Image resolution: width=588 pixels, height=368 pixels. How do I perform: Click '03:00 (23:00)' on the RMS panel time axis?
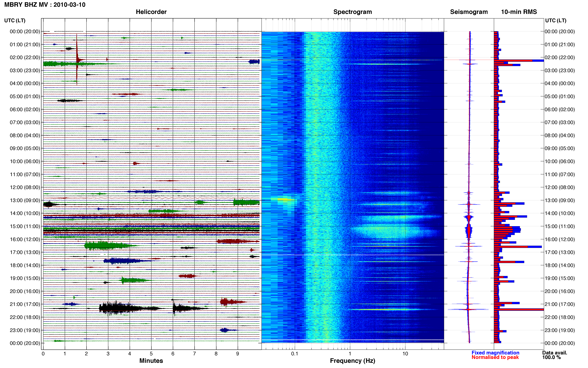[560, 71]
